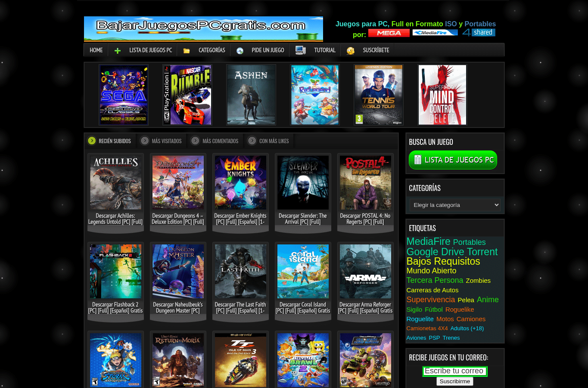Click the Descargar POSTAL 4: No Regerts title
588x388 pixels.
click(x=365, y=219)
